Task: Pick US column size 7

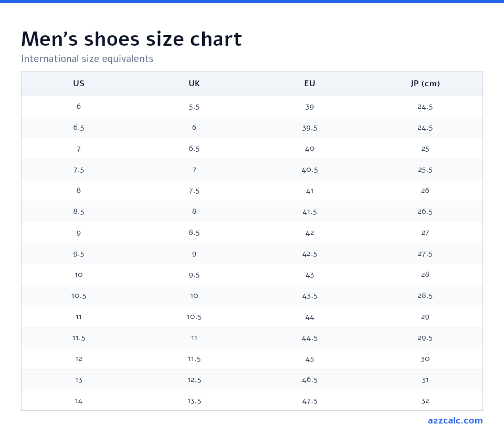Action: [x=79, y=149]
